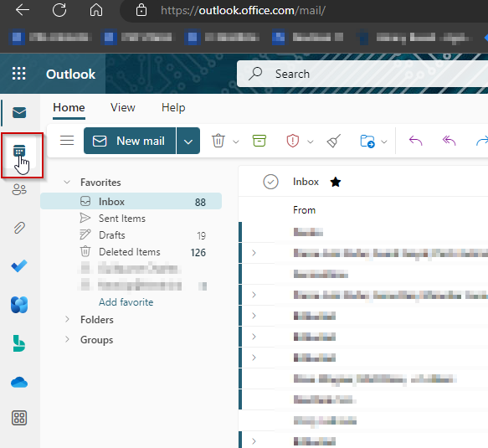Reply all using the double purple arrow
Image resolution: width=488 pixels, height=448 pixels.
449,141
